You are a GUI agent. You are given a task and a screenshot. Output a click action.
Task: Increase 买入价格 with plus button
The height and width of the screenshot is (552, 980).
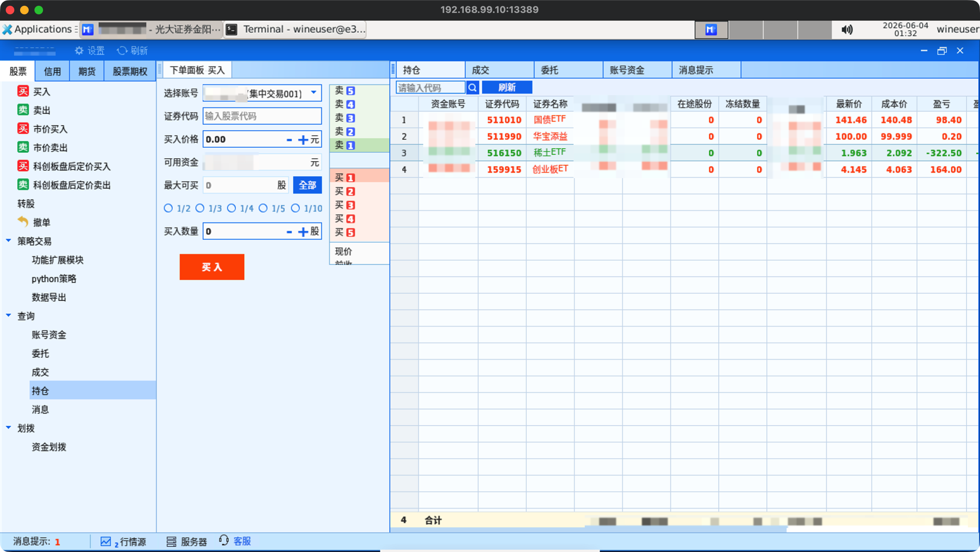click(303, 140)
